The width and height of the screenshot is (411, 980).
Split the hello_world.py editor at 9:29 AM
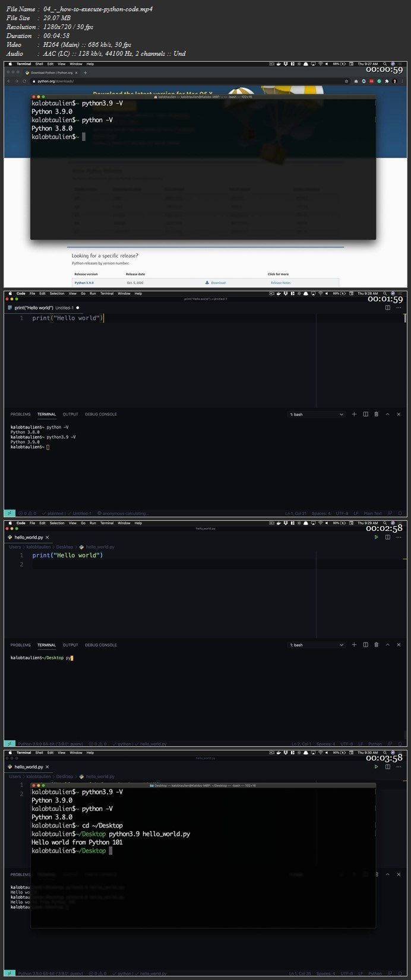tap(388, 537)
